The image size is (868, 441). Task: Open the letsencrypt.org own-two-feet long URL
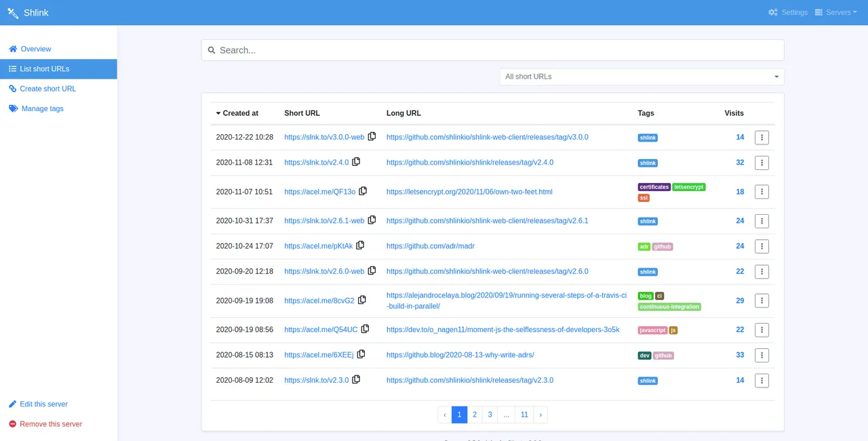(x=469, y=192)
